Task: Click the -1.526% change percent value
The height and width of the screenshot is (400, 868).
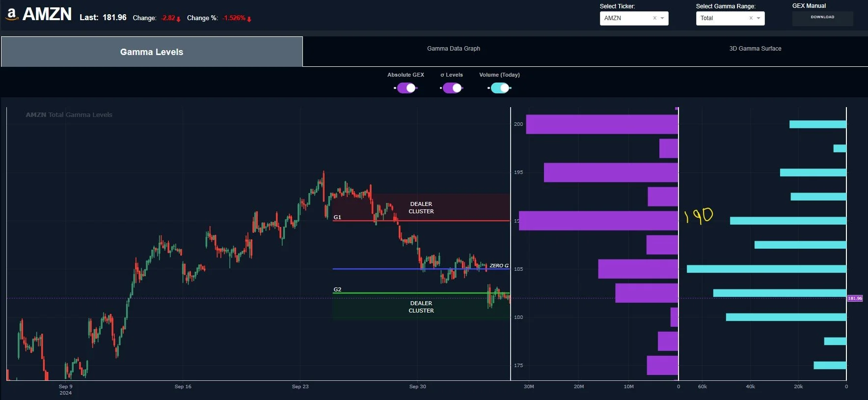Action: (x=234, y=18)
